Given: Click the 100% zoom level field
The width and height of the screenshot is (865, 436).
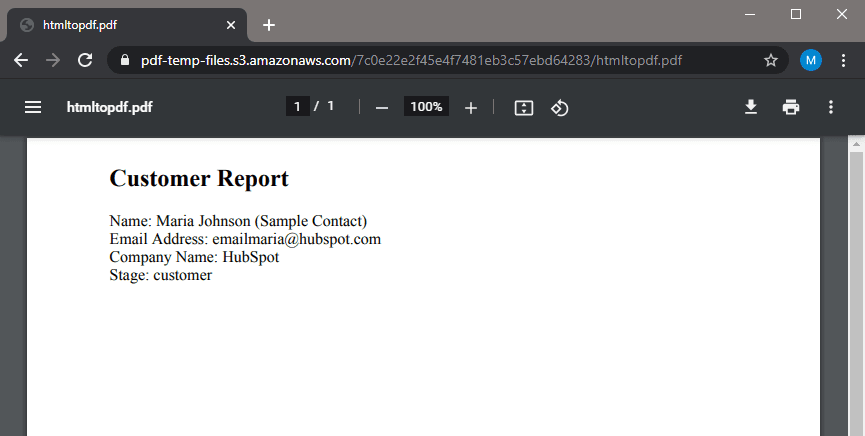Looking at the screenshot, I should click(x=426, y=107).
